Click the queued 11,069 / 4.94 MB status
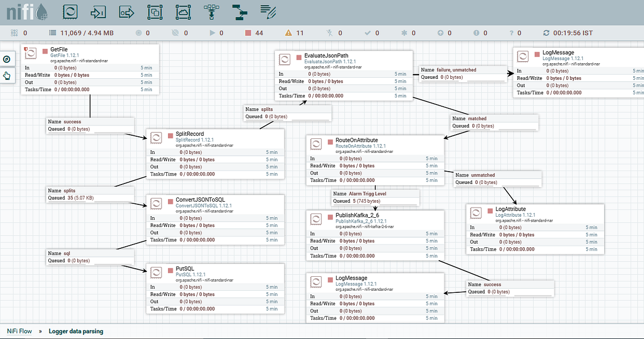This screenshot has width=644, height=339. point(81,33)
